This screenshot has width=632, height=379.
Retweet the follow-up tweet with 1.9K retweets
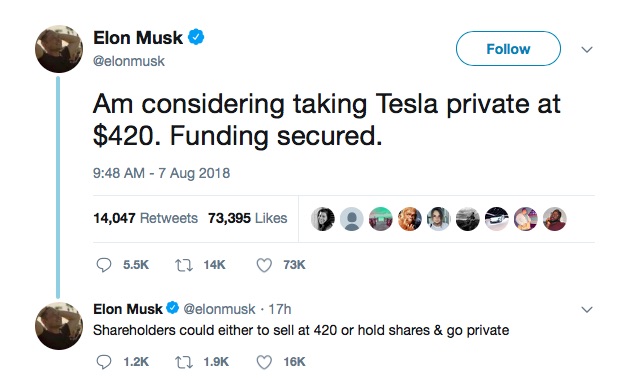183,362
